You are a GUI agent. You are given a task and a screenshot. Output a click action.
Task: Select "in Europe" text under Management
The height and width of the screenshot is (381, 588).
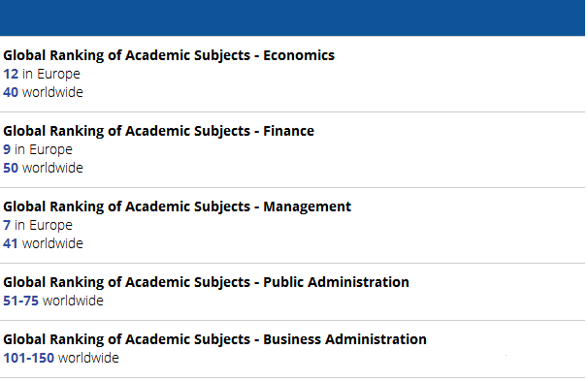coord(44,225)
